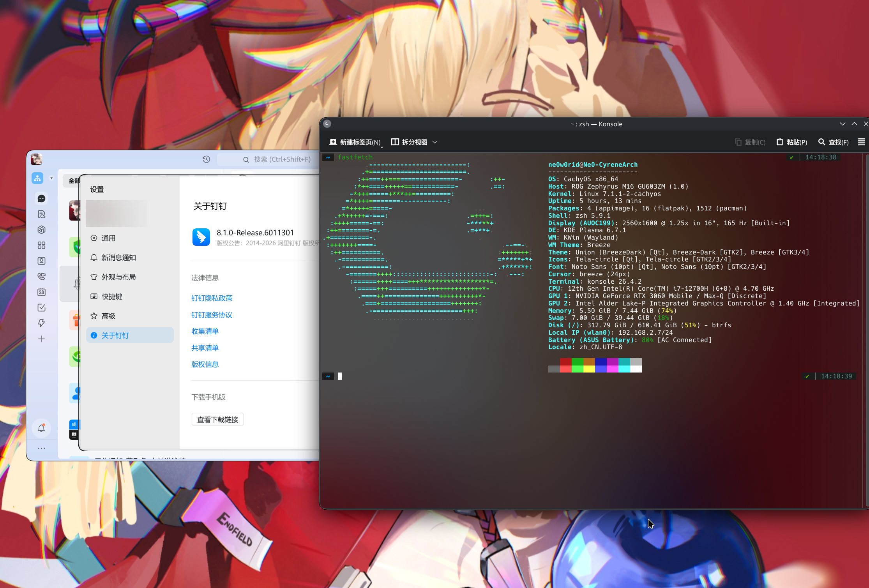The height and width of the screenshot is (588, 869).
Task: Click the DingTalk logo in About page
Action: pos(201,237)
